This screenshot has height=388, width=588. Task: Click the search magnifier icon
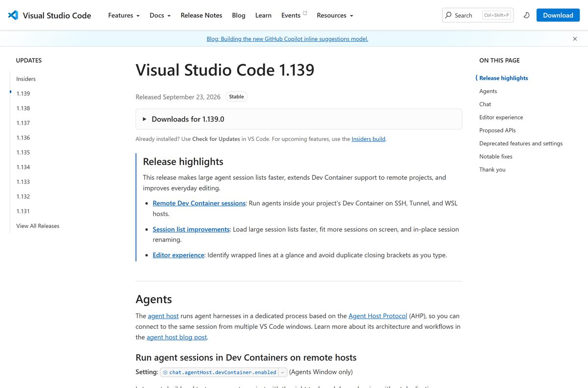click(448, 15)
